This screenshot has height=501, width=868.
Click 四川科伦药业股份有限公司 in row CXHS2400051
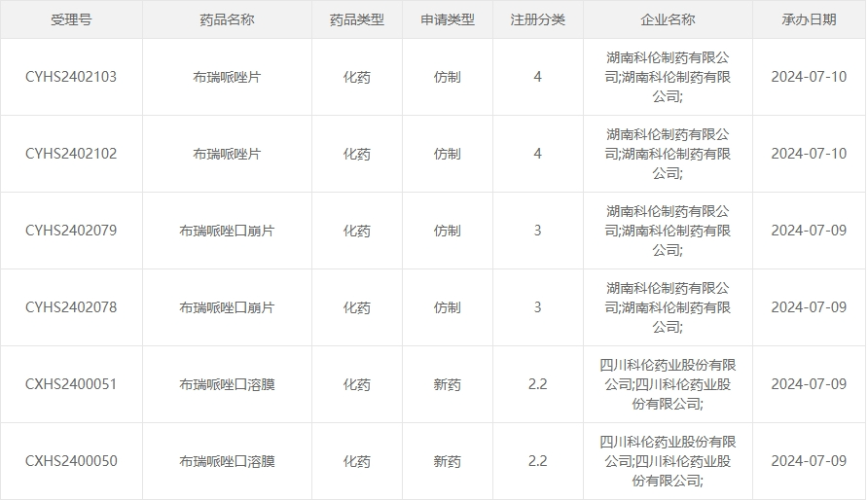click(668, 384)
